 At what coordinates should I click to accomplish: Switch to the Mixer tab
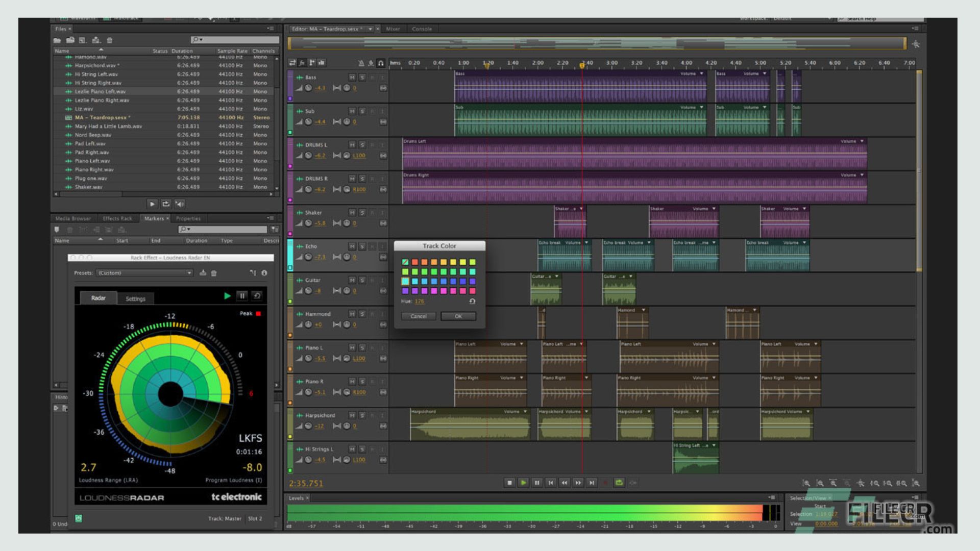tap(393, 29)
